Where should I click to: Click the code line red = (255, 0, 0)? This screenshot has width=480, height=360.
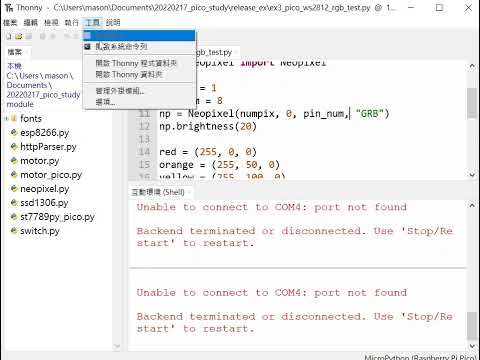[208, 152]
